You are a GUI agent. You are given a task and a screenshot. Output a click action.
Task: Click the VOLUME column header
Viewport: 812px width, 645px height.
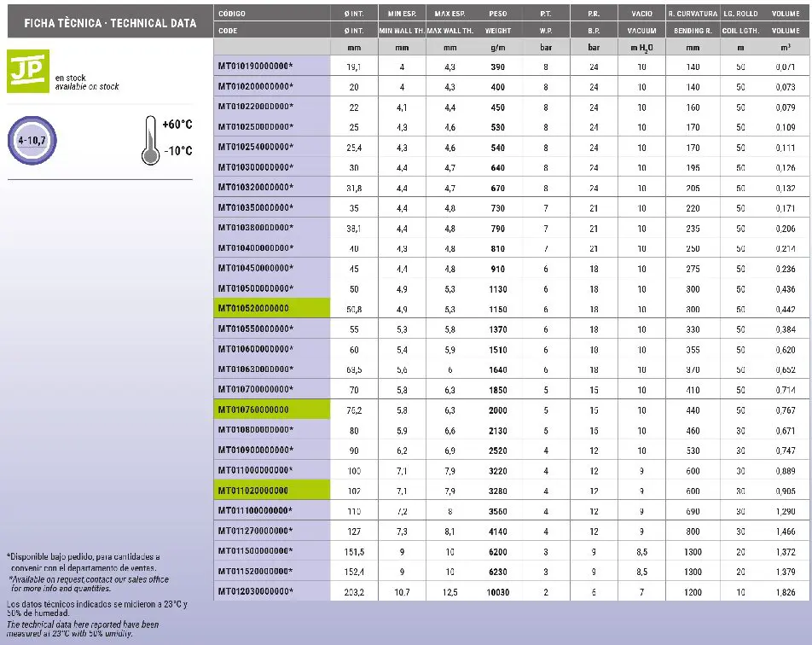click(785, 14)
